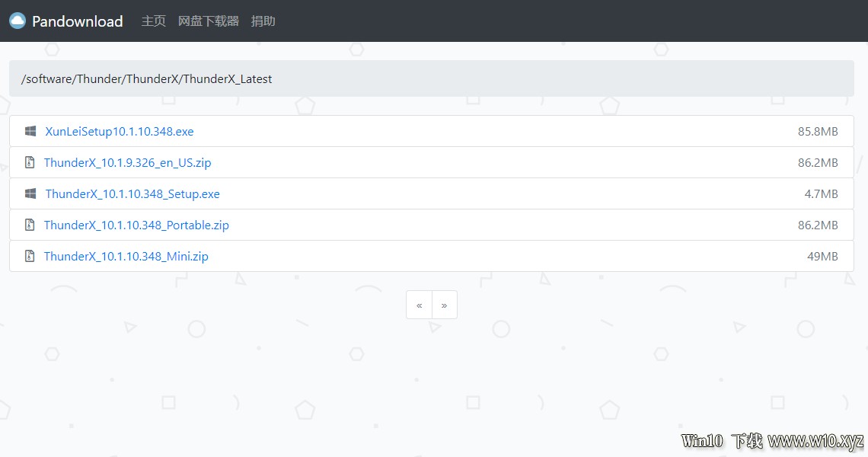Click the 49MB file size
This screenshot has height=457, width=868.
click(822, 257)
